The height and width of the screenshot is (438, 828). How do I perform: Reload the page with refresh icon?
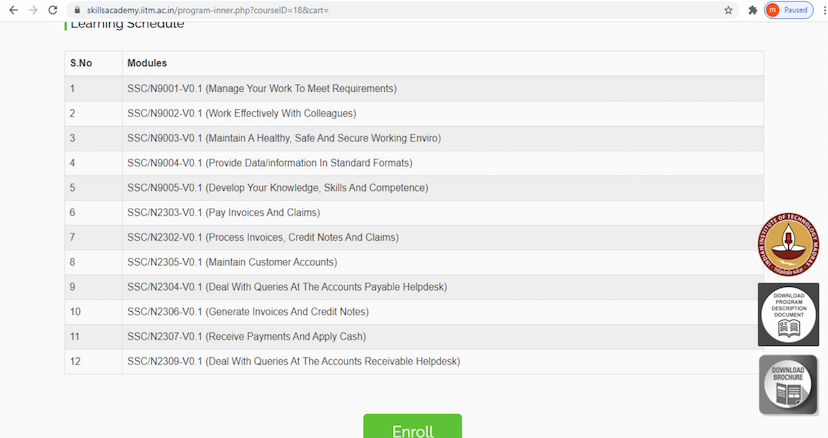(x=53, y=10)
